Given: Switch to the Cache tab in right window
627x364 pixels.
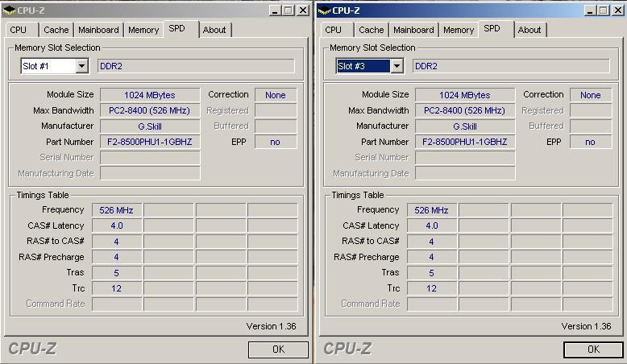Looking at the screenshot, I should [x=371, y=30].
